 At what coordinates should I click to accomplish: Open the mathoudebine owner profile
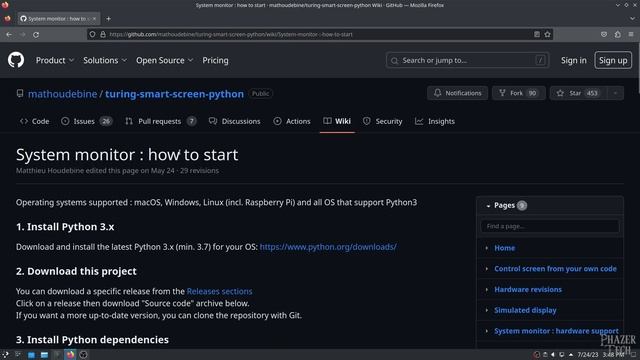[62, 94]
